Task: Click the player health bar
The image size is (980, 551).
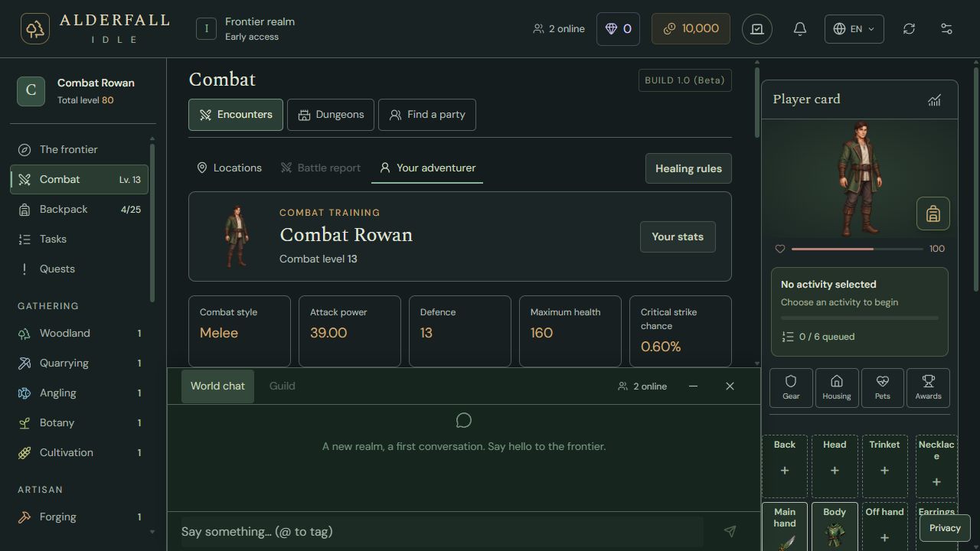Action: pos(857,249)
